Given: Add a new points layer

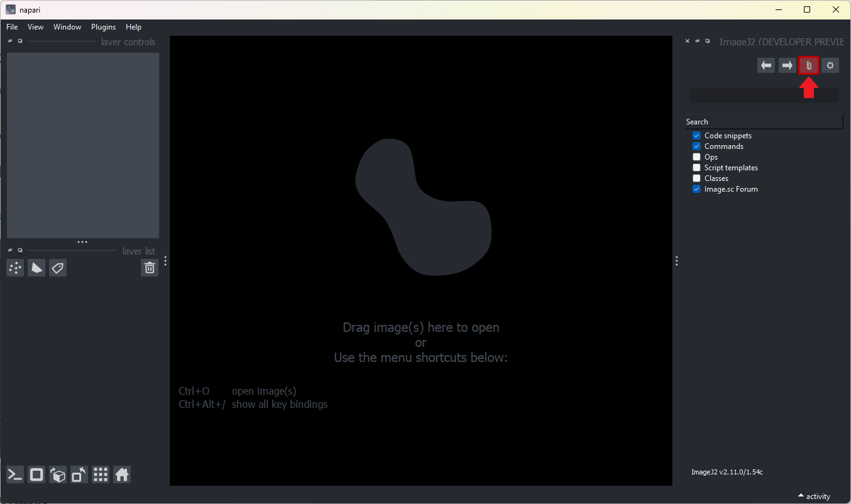Looking at the screenshot, I should click(x=15, y=268).
